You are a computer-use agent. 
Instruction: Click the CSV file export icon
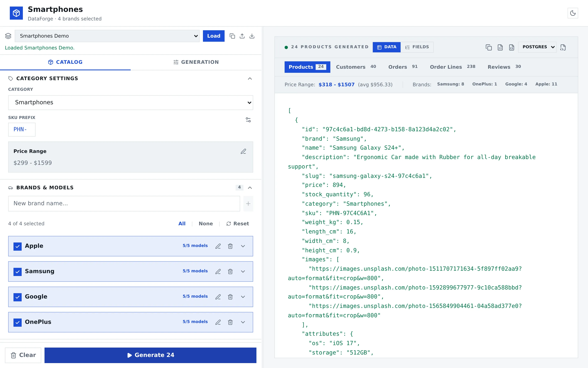500,47
